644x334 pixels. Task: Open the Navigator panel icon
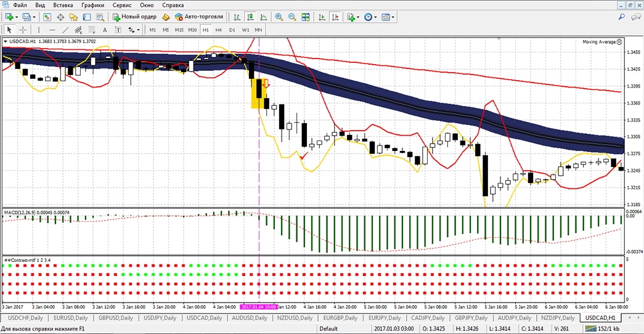(x=73, y=17)
